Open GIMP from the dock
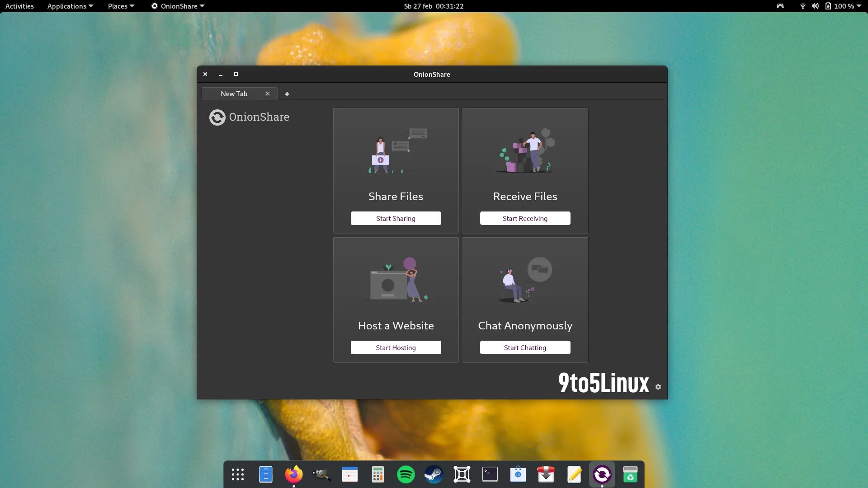This screenshot has width=868, height=488. [x=321, y=474]
